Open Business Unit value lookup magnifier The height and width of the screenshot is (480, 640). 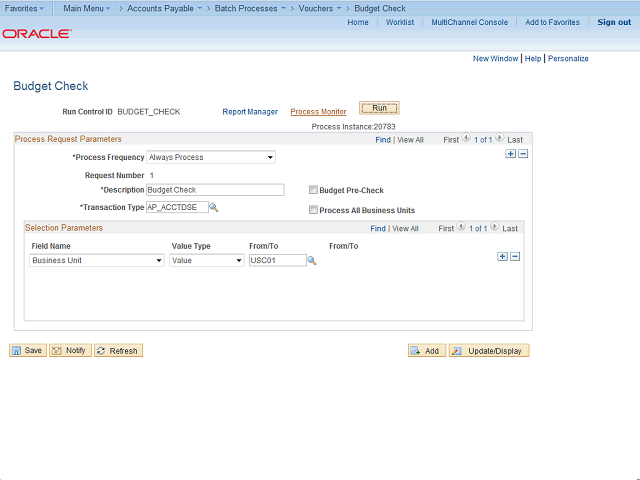coord(312,261)
